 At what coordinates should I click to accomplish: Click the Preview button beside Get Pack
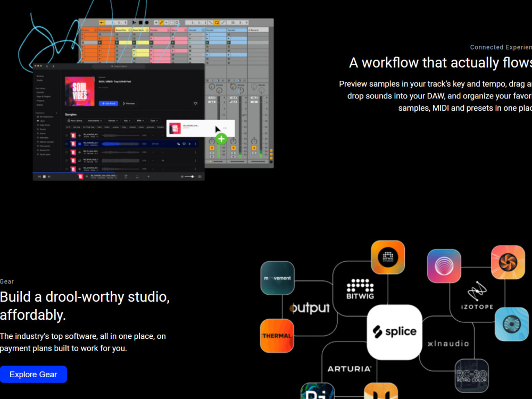click(129, 103)
